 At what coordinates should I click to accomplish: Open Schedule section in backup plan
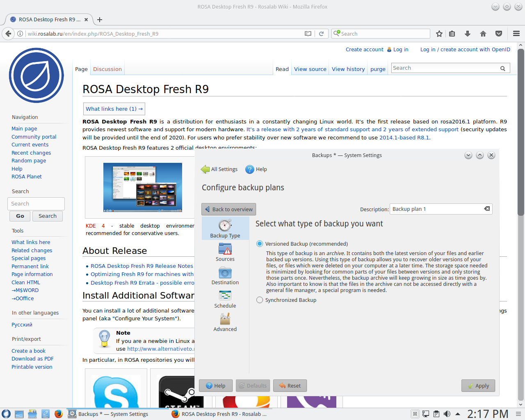point(225,299)
